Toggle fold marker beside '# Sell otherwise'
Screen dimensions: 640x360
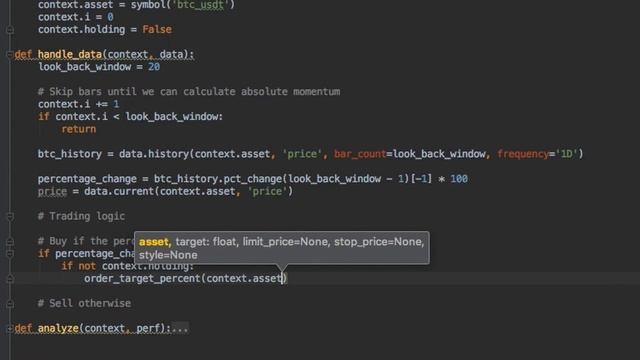(10, 304)
